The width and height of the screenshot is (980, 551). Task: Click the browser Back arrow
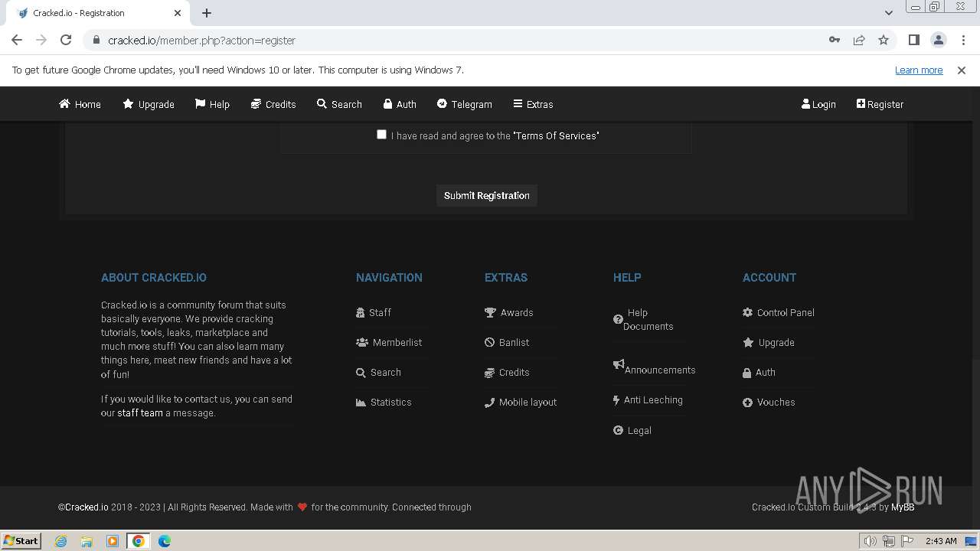coord(17,40)
